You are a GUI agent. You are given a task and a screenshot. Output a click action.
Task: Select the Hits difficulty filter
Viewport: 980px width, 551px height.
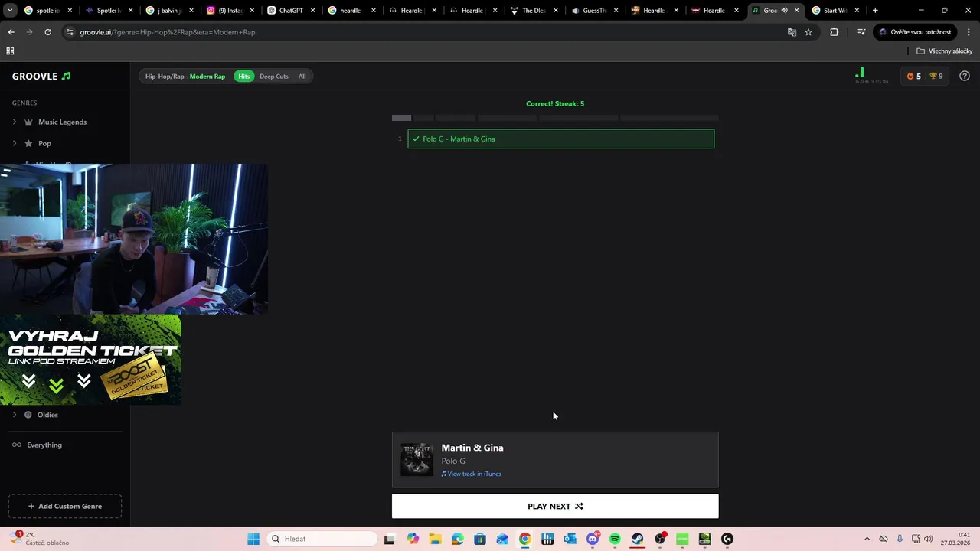(243, 77)
